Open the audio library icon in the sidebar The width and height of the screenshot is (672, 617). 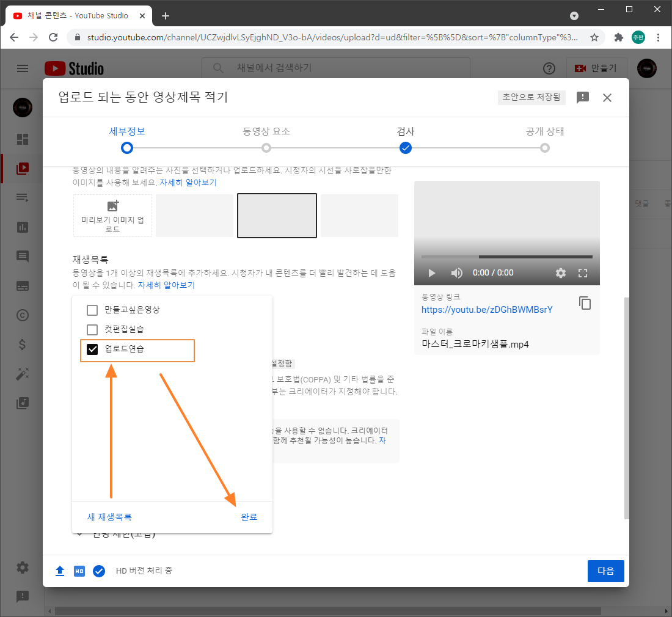tap(22, 403)
